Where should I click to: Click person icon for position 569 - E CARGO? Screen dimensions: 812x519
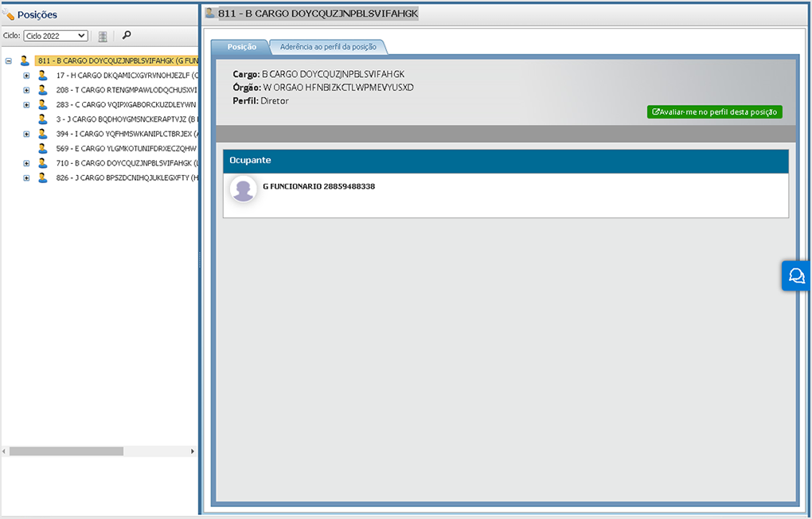(x=43, y=148)
